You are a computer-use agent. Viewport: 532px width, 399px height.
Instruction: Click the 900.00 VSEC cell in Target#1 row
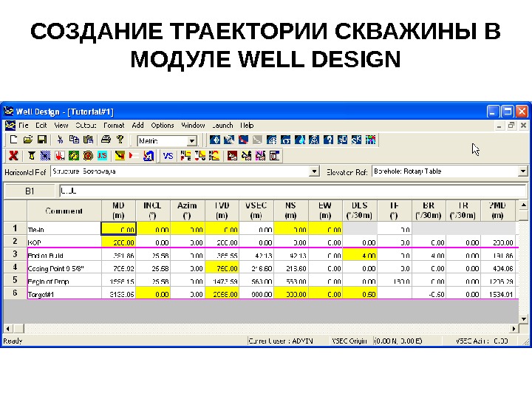[x=256, y=293]
